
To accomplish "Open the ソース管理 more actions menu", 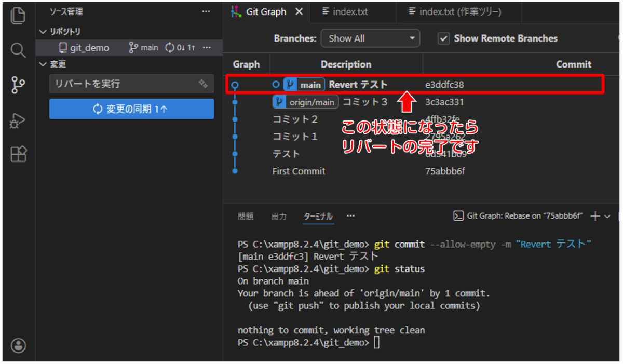I will [206, 11].
